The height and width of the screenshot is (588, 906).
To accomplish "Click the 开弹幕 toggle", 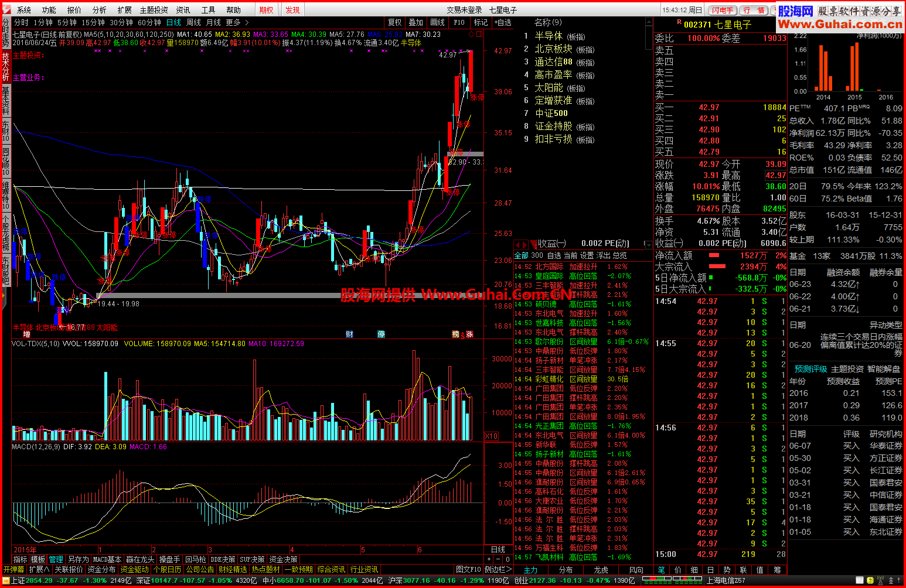I will pyautogui.click(x=14, y=569).
